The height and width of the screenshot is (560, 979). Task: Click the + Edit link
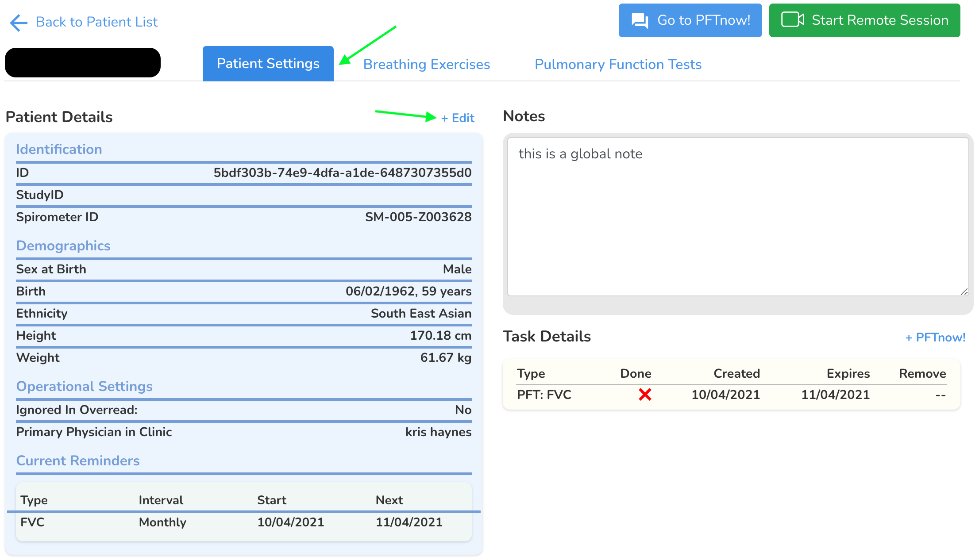pos(458,118)
